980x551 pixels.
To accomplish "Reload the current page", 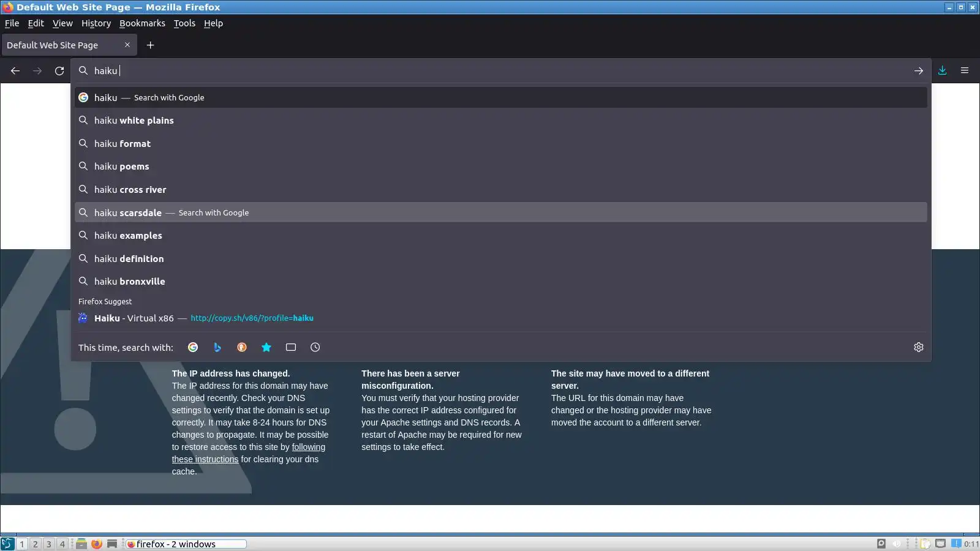I will [59, 71].
